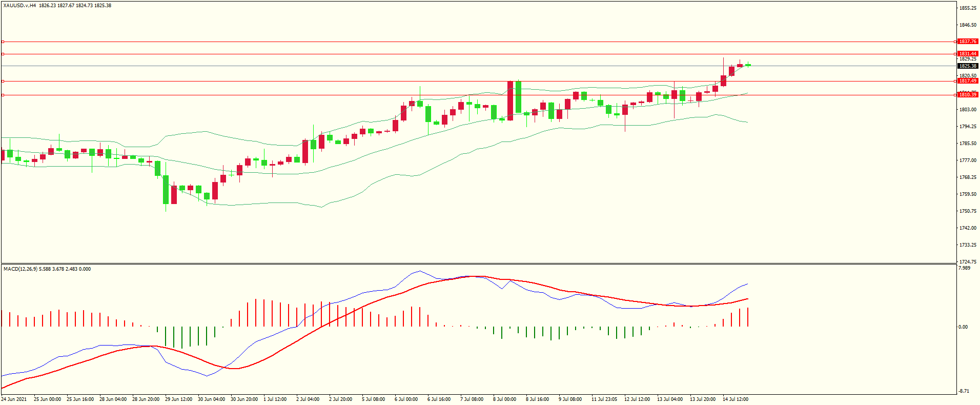Click the 13 Jul 04:00 time label

coord(670,399)
